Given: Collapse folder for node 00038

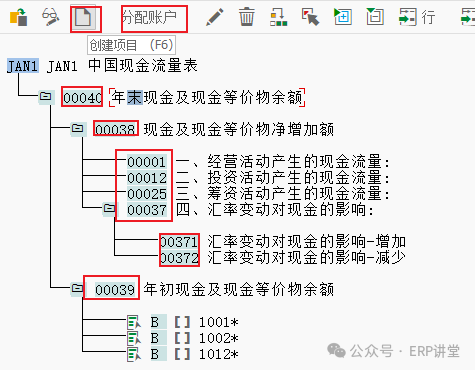Looking at the screenshot, I should pos(78,129).
